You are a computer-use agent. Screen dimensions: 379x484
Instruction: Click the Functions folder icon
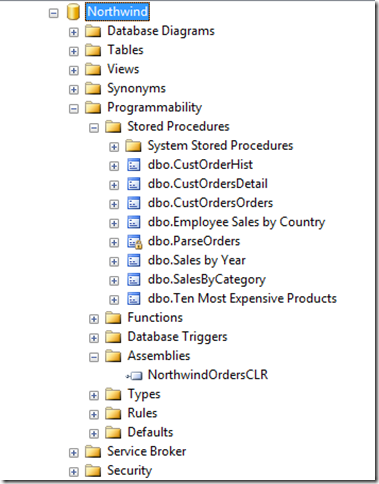click(x=113, y=318)
